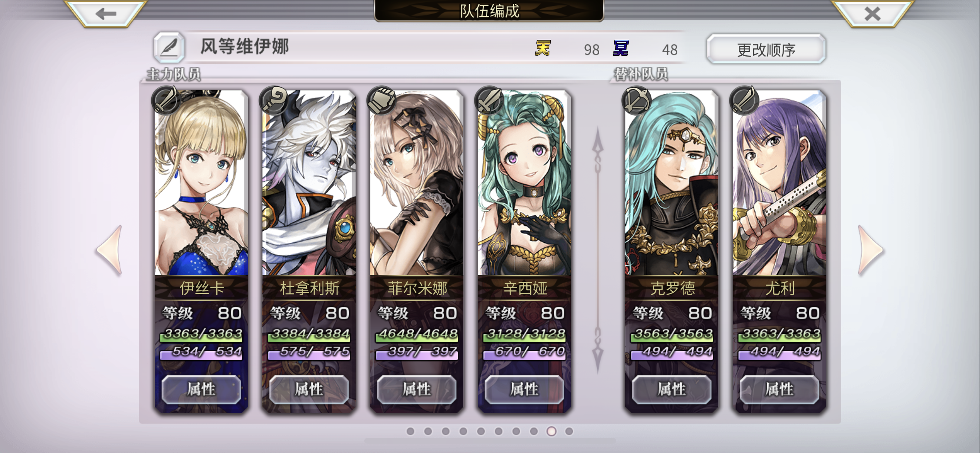The width and height of the screenshot is (980, 453).
Task: Go to previous team with left arrow
Action: click(x=110, y=250)
